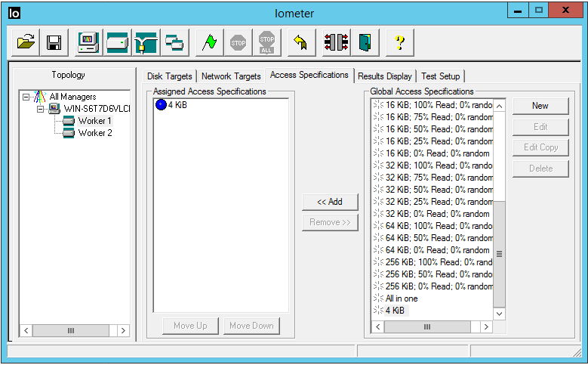This screenshot has height=365, width=588.
Task: Collapse the All Managers tree node
Action: click(26, 97)
